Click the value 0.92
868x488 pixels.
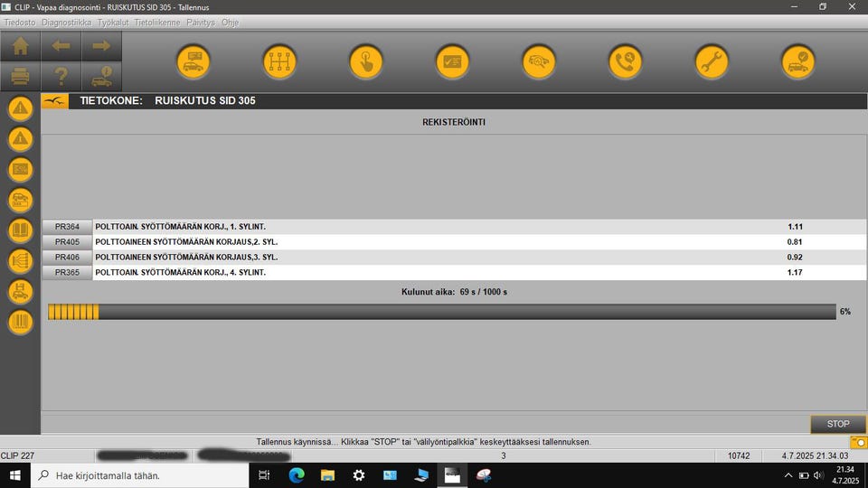(x=795, y=258)
